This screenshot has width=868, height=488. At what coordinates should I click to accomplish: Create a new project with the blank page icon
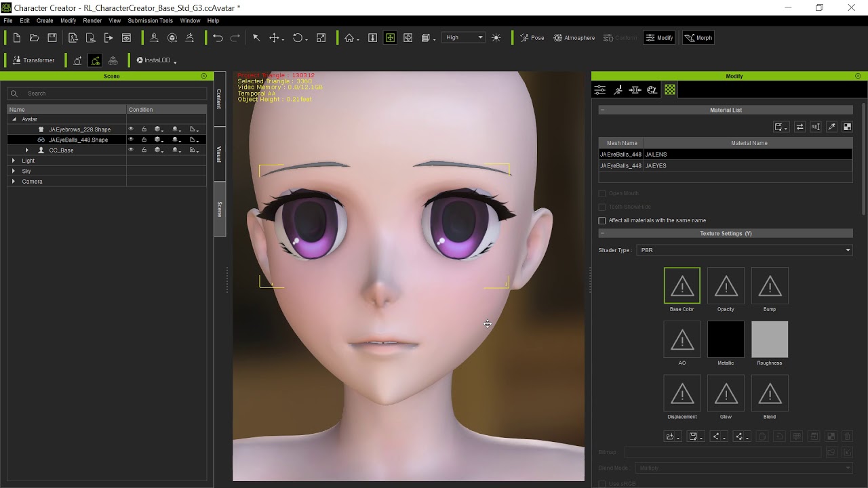(16, 38)
